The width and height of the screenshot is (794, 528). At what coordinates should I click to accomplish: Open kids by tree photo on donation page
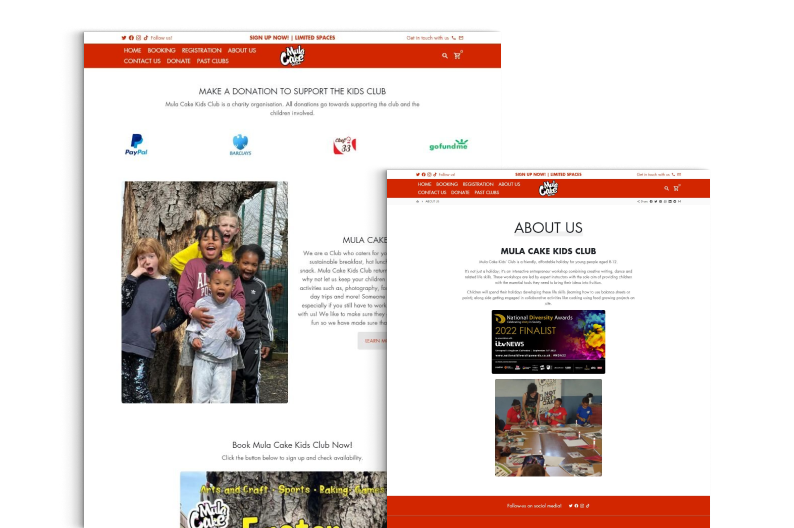[205, 292]
